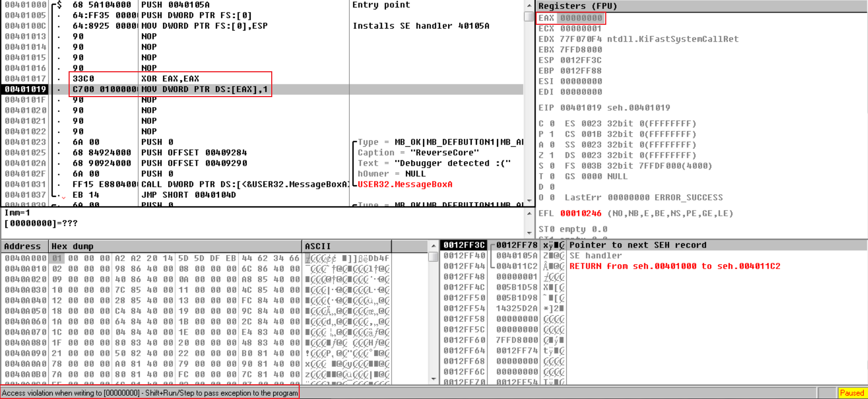Select EDX register ntdll.KiFastSystemCallRet row
This screenshot has width=868, height=399.
click(638, 39)
